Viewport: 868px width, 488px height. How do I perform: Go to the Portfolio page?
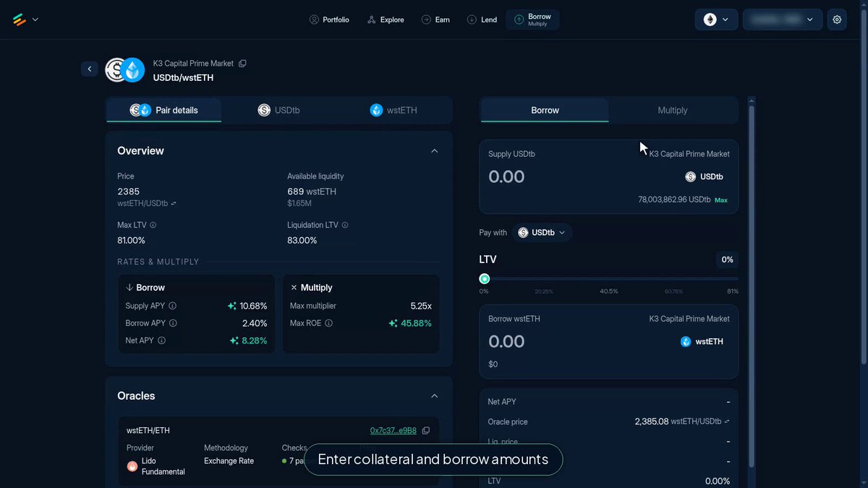(x=329, y=20)
